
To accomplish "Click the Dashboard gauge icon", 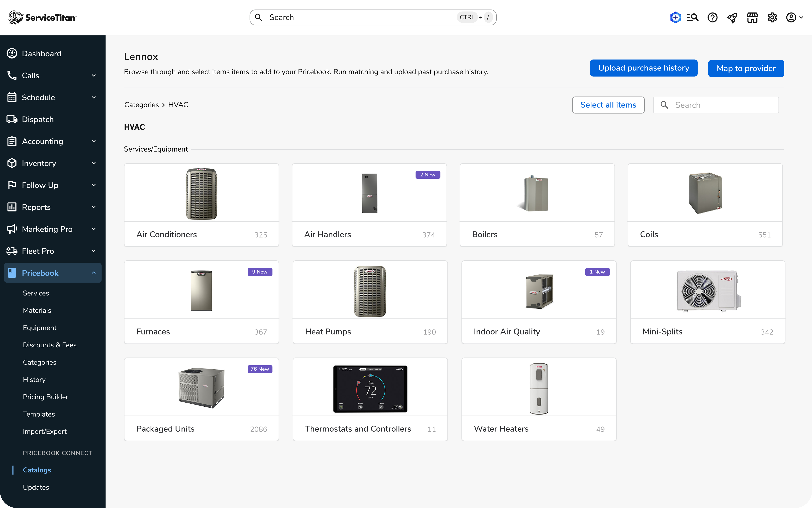I will click(12, 53).
